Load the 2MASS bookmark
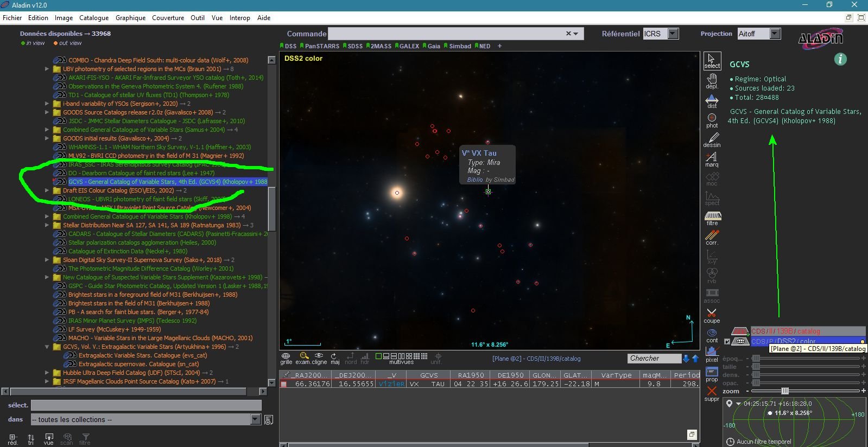This screenshot has width=868, height=447. (379, 46)
